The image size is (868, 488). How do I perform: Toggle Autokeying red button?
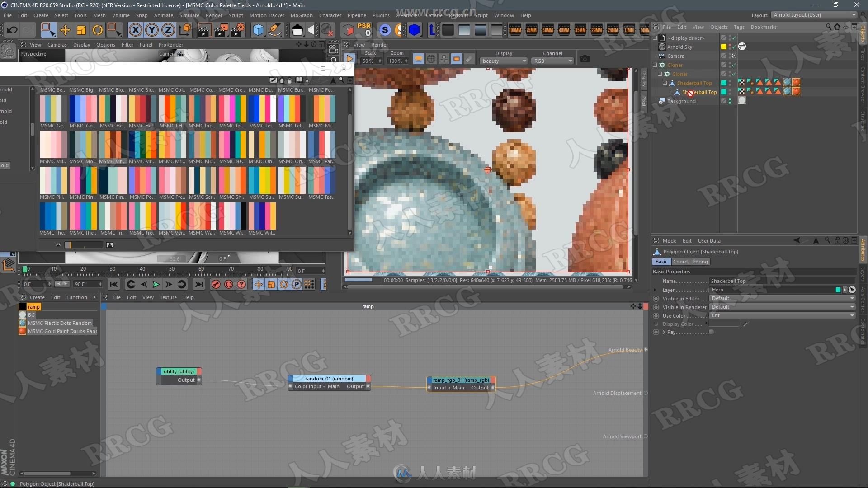(229, 284)
